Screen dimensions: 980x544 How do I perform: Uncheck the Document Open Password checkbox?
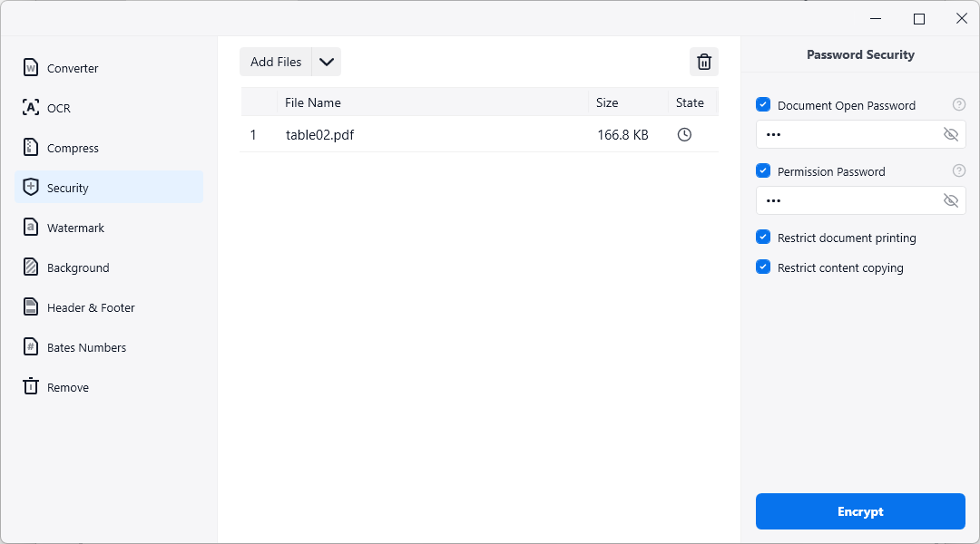(x=763, y=105)
